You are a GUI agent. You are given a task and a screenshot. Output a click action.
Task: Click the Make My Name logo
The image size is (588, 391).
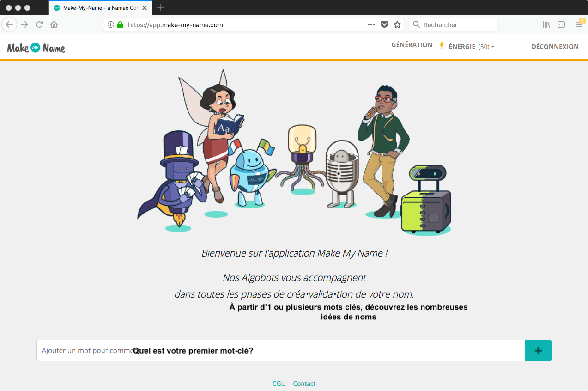(x=36, y=47)
